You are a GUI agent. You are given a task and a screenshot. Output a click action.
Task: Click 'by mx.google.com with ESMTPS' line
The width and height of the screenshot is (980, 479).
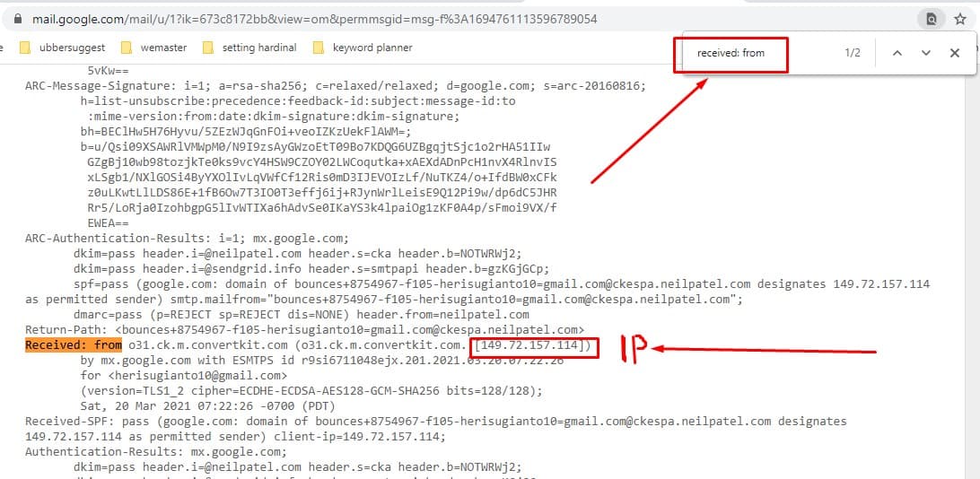pos(322,361)
